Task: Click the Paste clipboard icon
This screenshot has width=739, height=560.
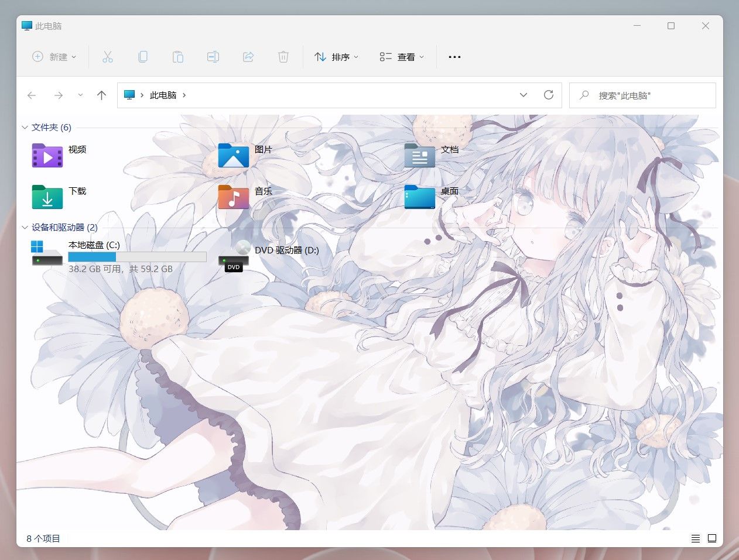Action: 177,57
